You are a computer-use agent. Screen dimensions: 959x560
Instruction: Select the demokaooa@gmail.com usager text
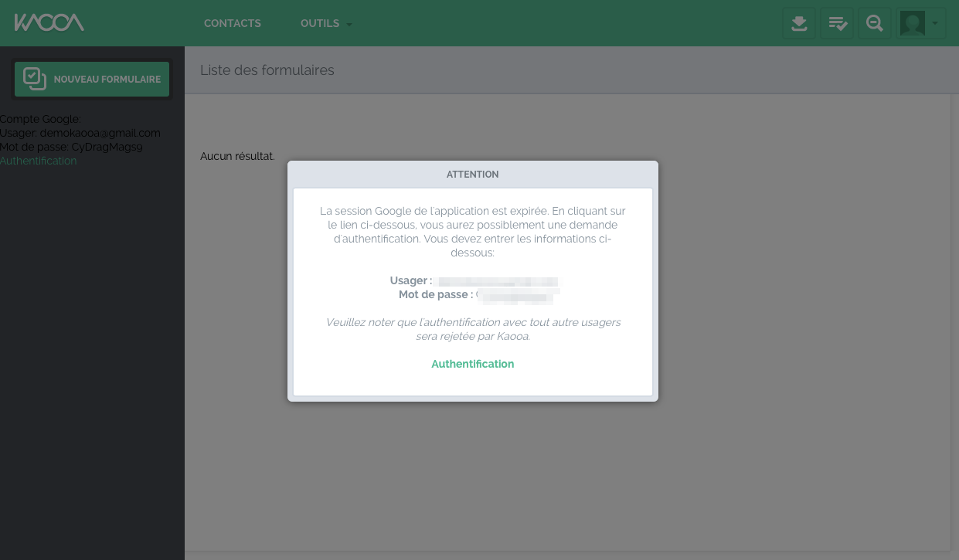pos(100,133)
